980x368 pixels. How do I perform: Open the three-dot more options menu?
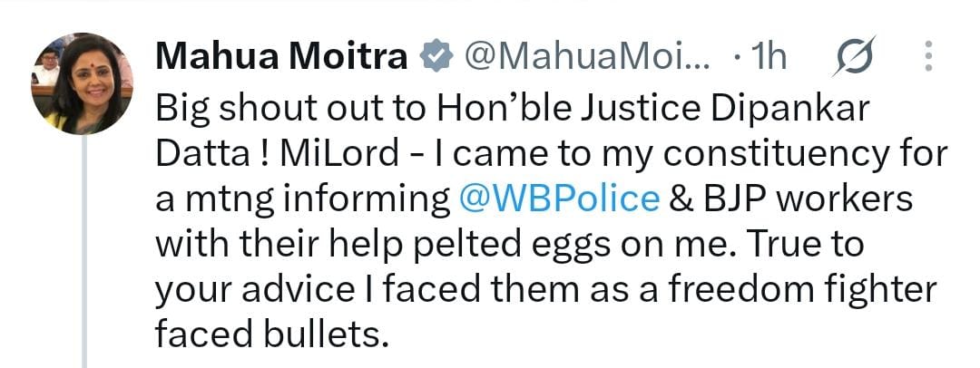pyautogui.click(x=929, y=56)
